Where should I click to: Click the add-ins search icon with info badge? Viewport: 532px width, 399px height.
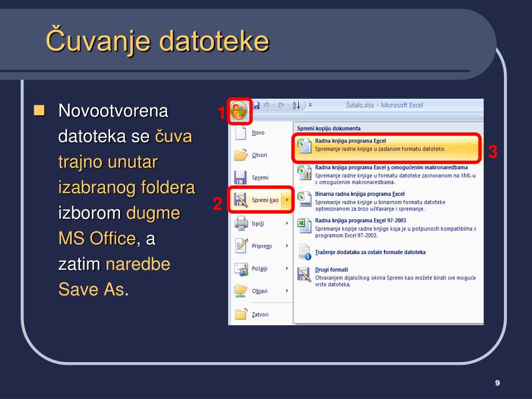tap(304, 252)
